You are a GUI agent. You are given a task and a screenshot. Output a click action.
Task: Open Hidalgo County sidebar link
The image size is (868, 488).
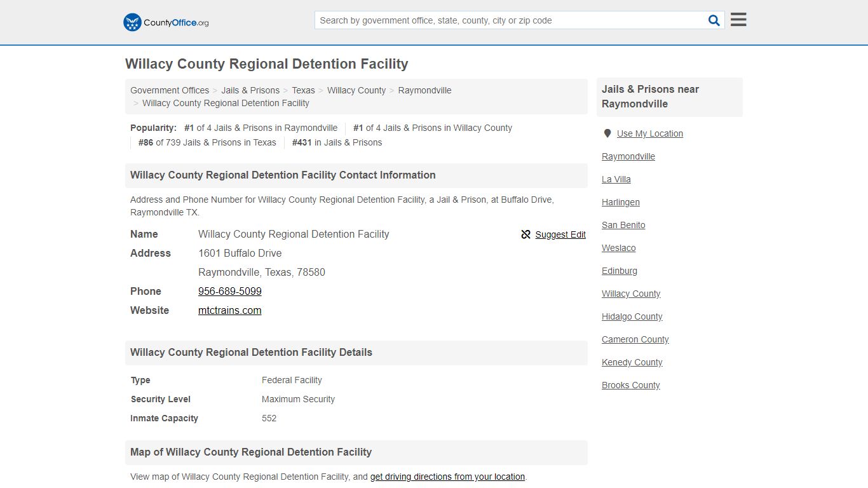coord(632,316)
